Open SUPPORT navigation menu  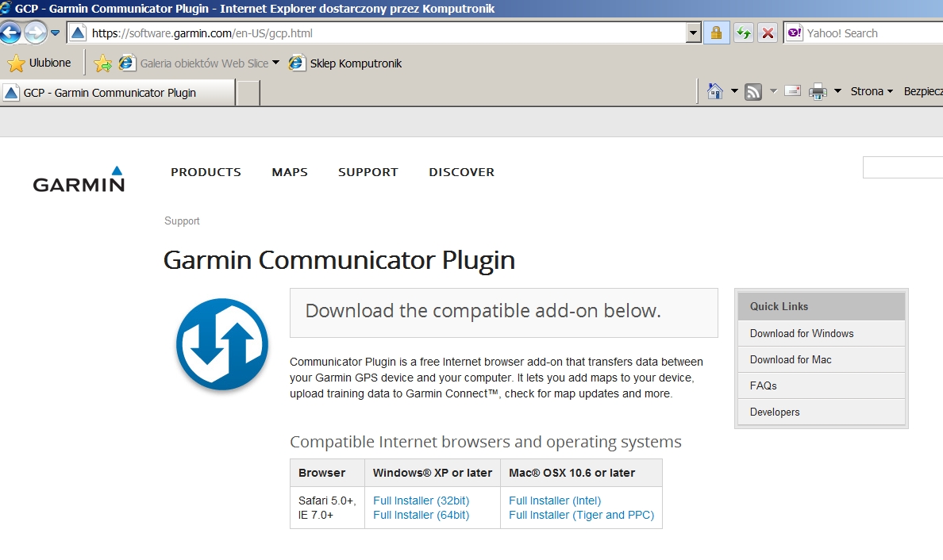(x=368, y=172)
